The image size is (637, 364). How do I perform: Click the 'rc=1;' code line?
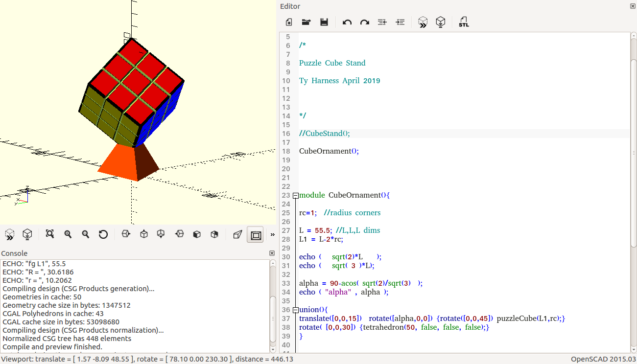[x=340, y=213]
